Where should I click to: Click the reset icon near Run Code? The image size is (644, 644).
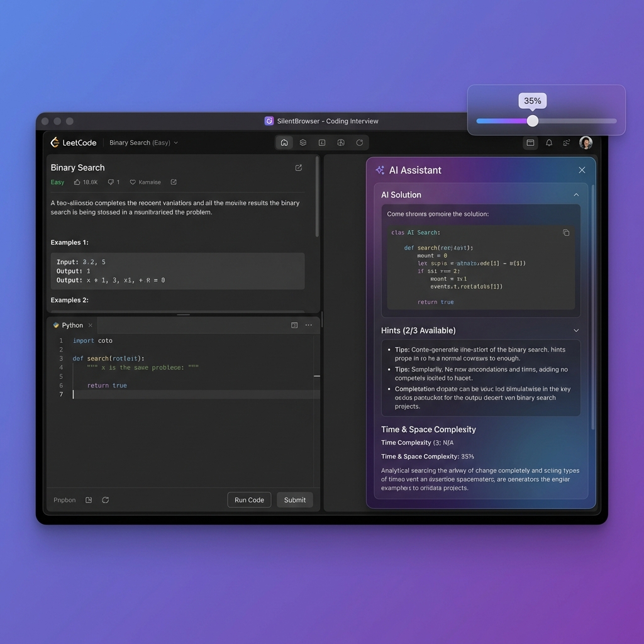pyautogui.click(x=105, y=500)
